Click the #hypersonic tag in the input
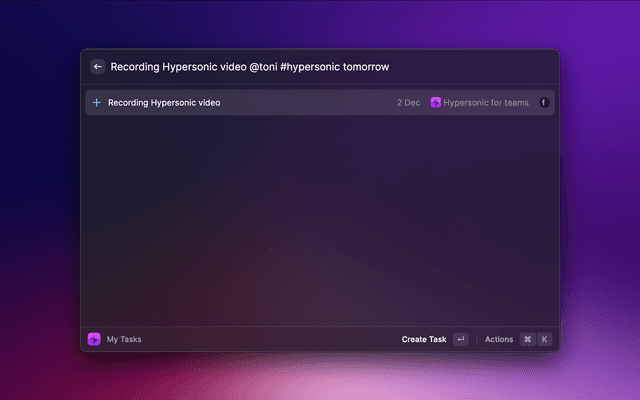 313,67
